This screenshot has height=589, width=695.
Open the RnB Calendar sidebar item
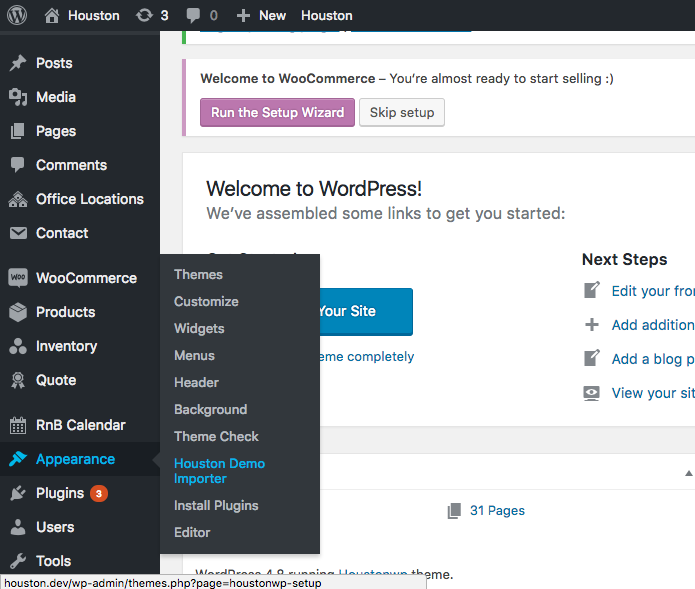click(x=80, y=425)
